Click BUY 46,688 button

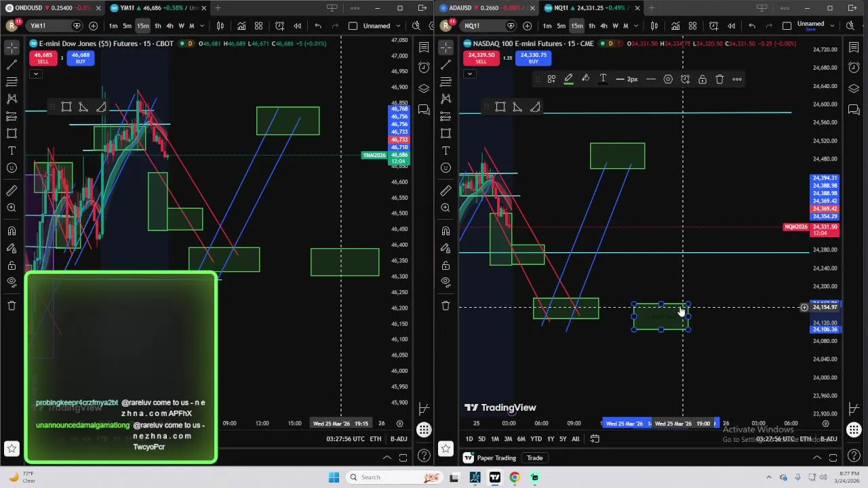[80, 58]
